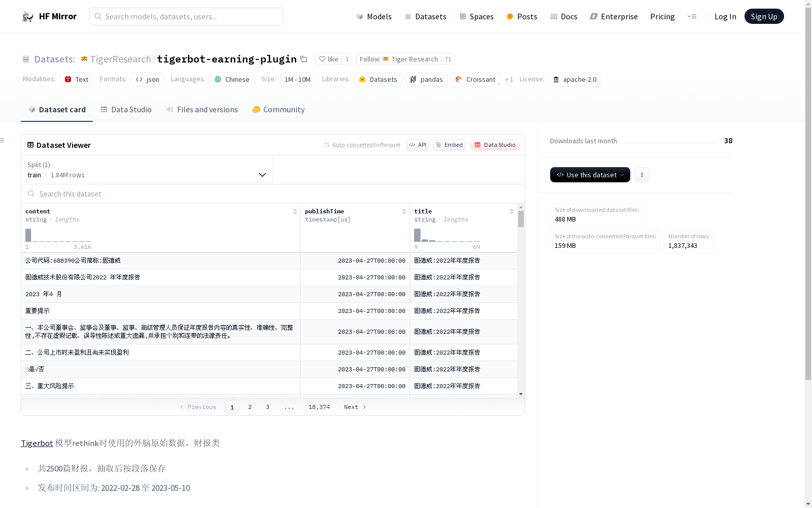812x508 pixels.
Task: Click the followers count 71
Action: (x=448, y=59)
